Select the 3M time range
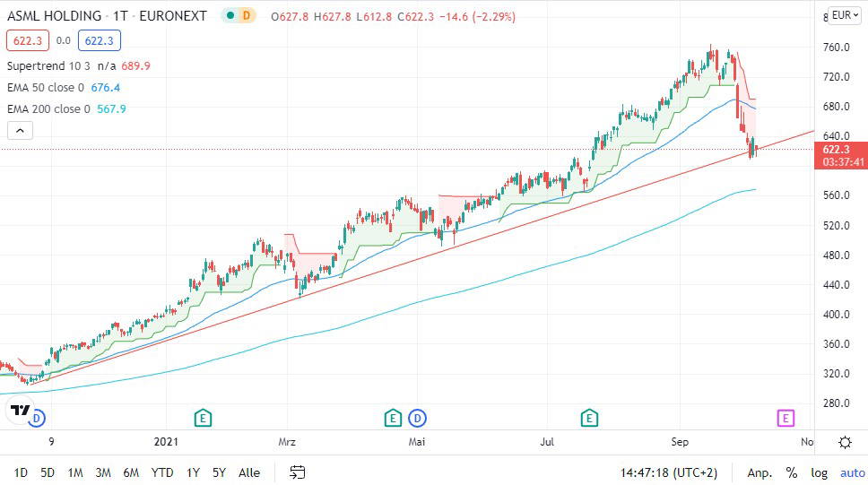Image resolution: width=868 pixels, height=485 pixels. [103, 472]
